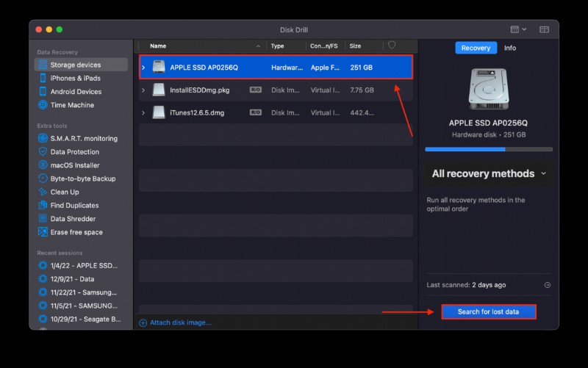588x368 pixels.
Task: Switch to the Info tab
Action: (x=509, y=48)
